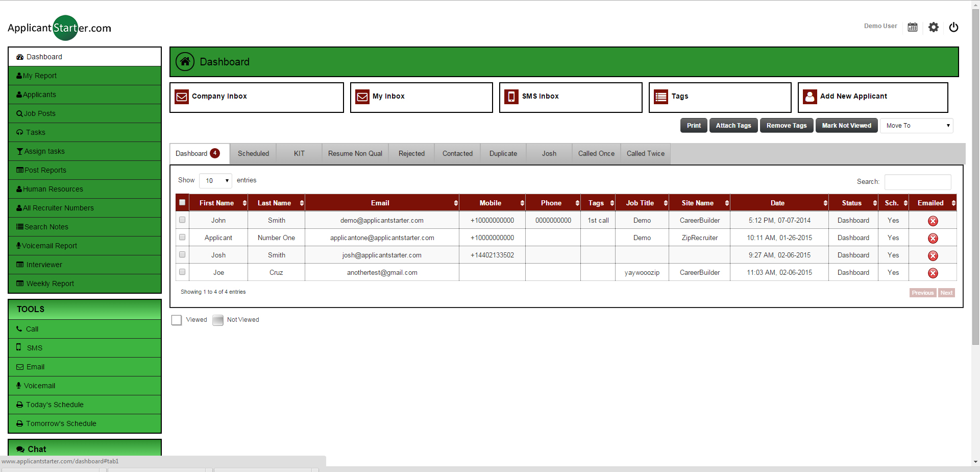Focus the table Search input field
The height and width of the screenshot is (472, 980).
click(917, 182)
